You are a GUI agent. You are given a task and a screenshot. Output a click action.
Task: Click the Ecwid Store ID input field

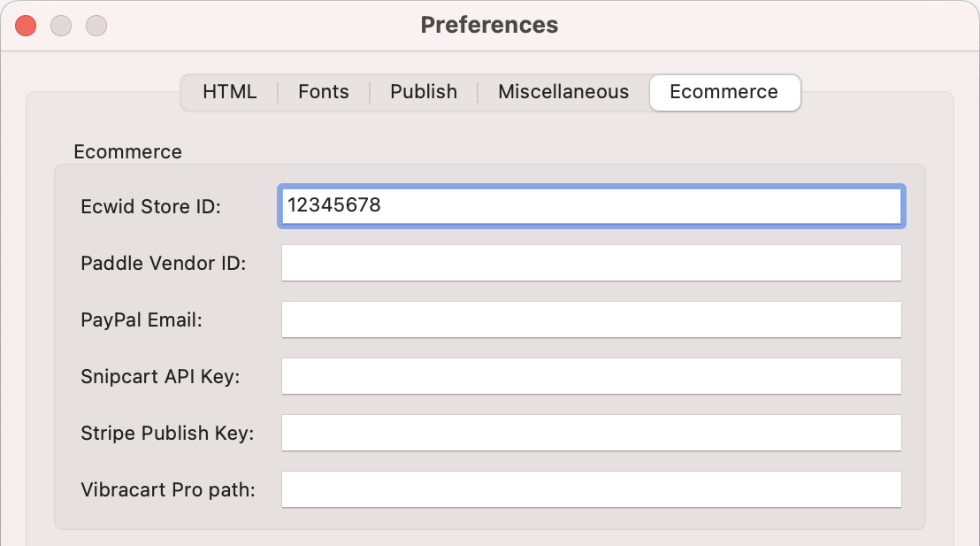(x=591, y=206)
